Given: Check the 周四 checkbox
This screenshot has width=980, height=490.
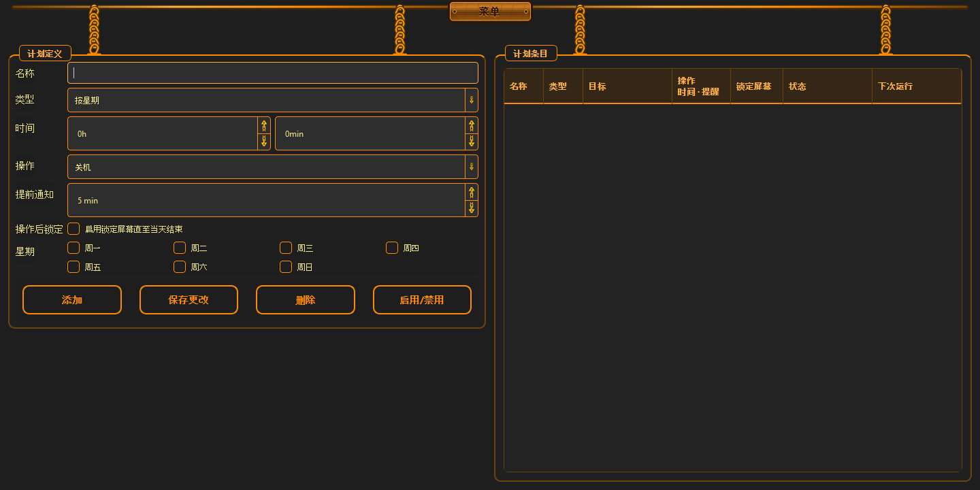Looking at the screenshot, I should [x=392, y=248].
